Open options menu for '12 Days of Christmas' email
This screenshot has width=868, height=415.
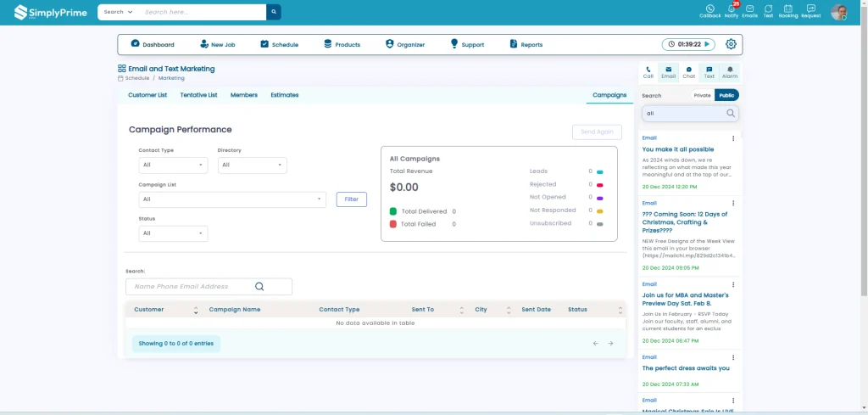[x=733, y=204]
